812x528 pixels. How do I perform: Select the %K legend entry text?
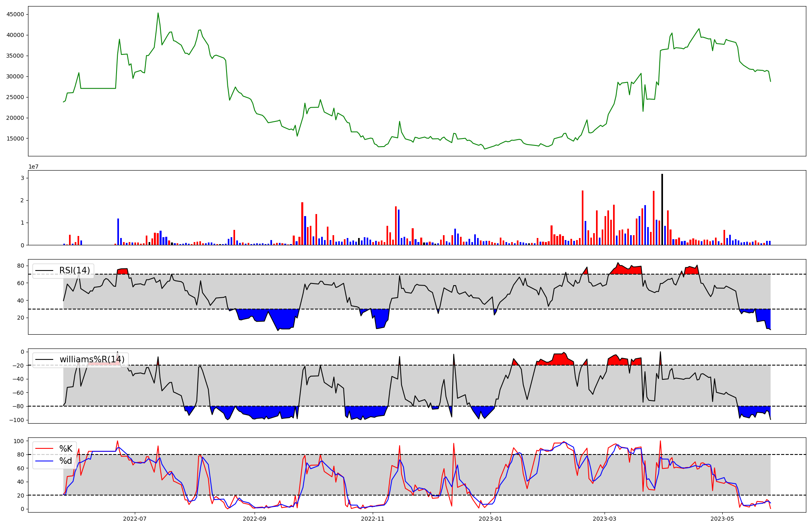click(x=66, y=449)
